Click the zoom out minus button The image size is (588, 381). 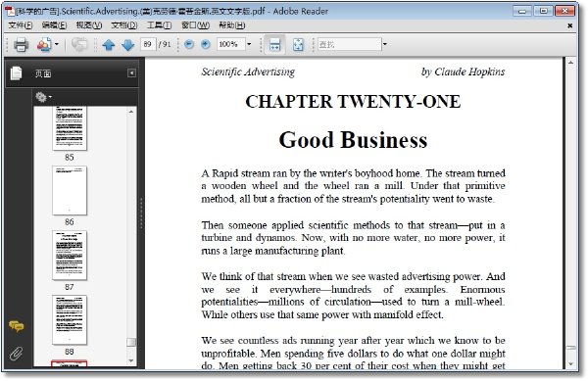(x=189, y=44)
